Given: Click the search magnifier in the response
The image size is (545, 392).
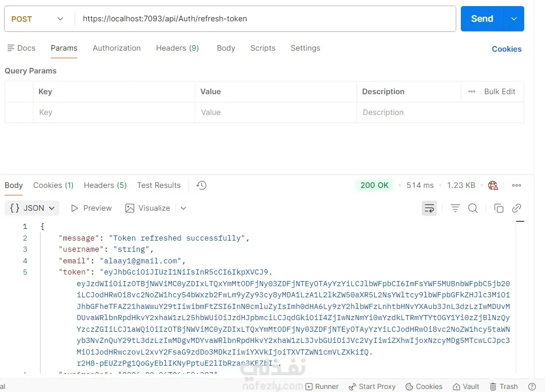Looking at the screenshot, I should (x=473, y=208).
